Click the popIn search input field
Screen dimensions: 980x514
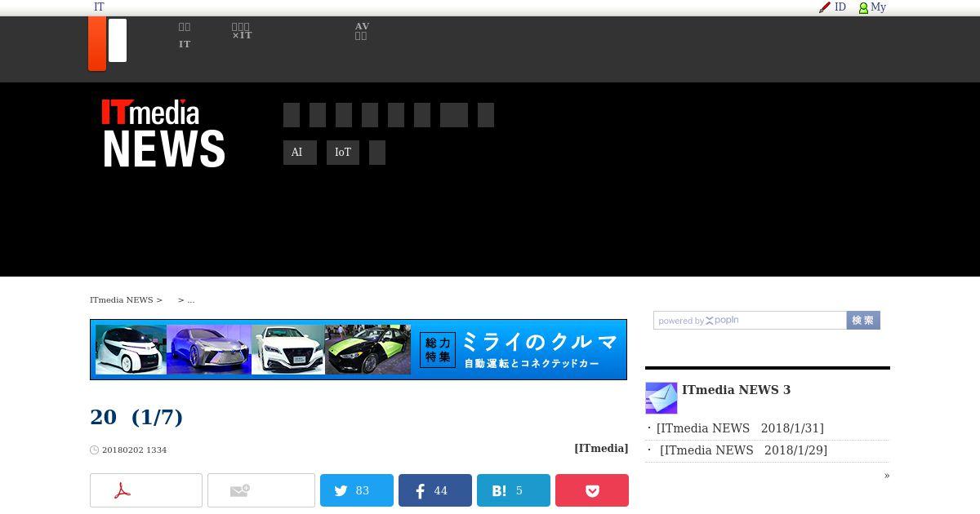(750, 321)
